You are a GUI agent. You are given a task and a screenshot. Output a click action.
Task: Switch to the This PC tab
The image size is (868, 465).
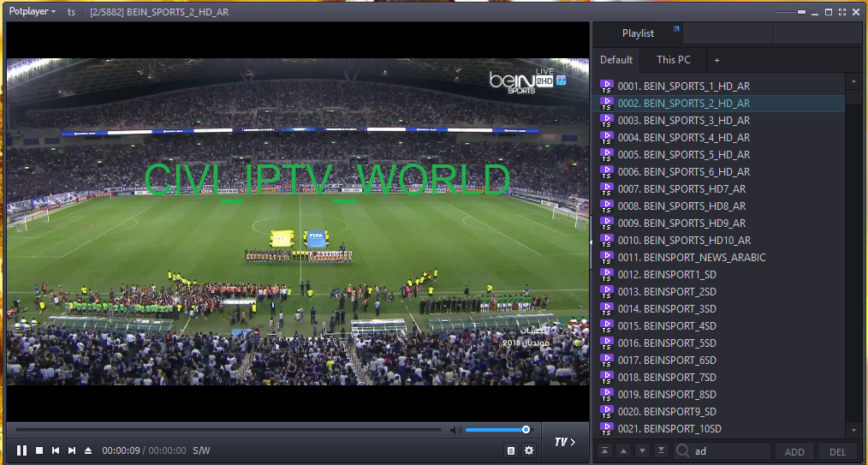673,60
